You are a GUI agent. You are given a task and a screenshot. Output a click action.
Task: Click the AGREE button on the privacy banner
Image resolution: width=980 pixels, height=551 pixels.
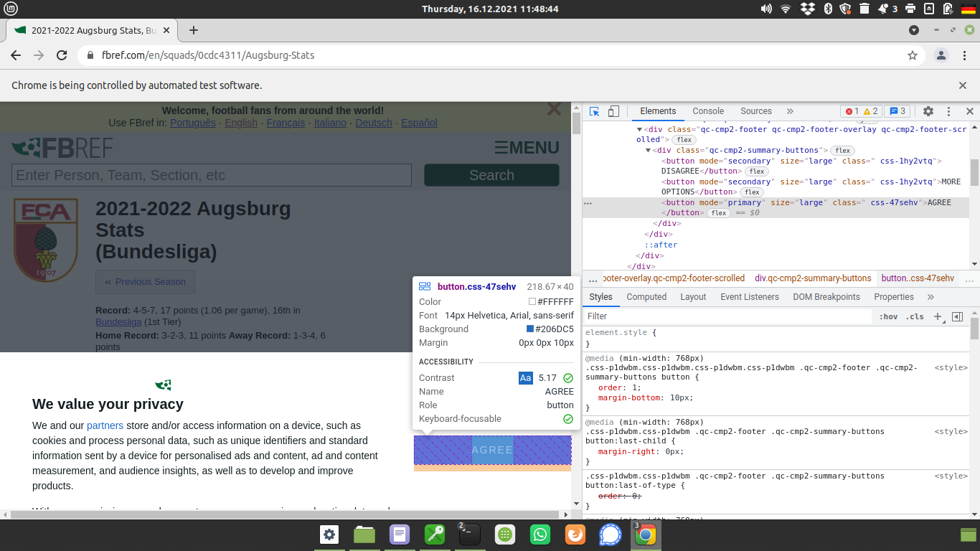(492, 450)
